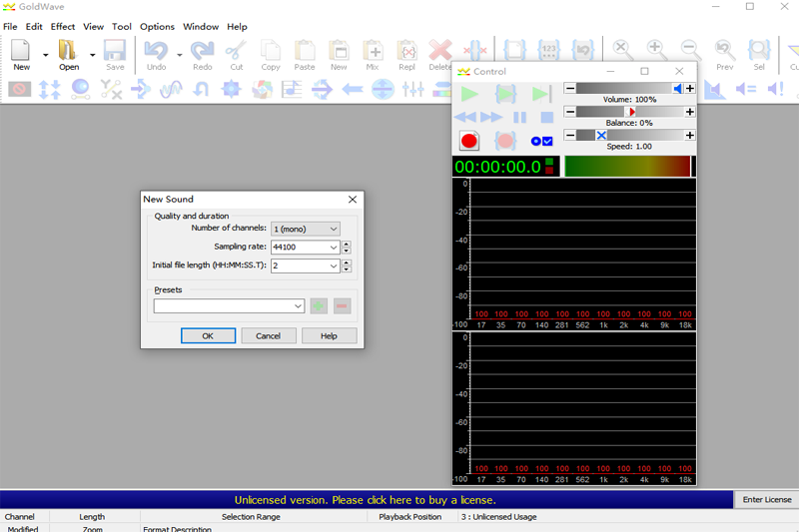Screen dimensions: 799x532
Task: Click the play to end button
Action: click(x=540, y=94)
